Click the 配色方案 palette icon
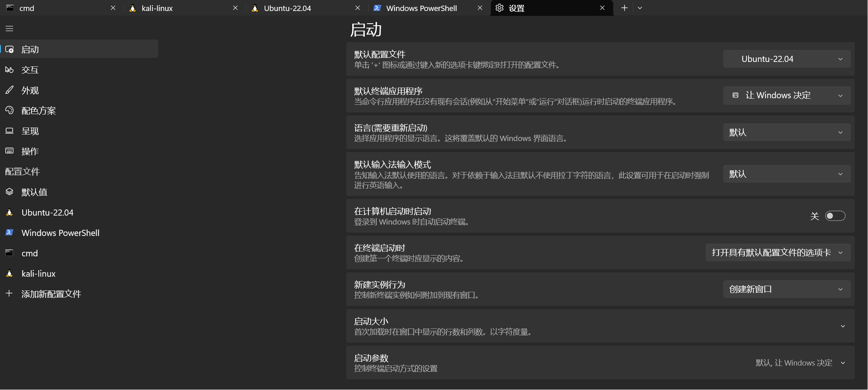868x390 pixels. [x=9, y=110]
